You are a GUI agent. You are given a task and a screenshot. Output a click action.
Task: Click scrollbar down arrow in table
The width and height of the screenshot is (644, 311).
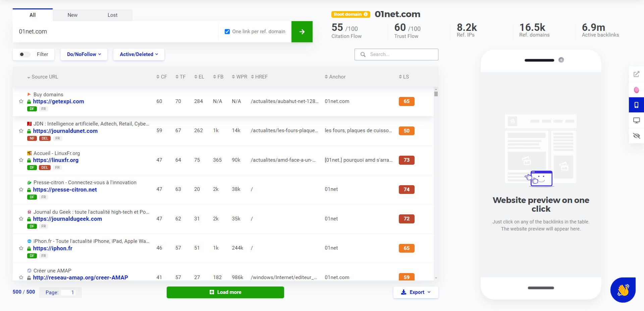436,278
